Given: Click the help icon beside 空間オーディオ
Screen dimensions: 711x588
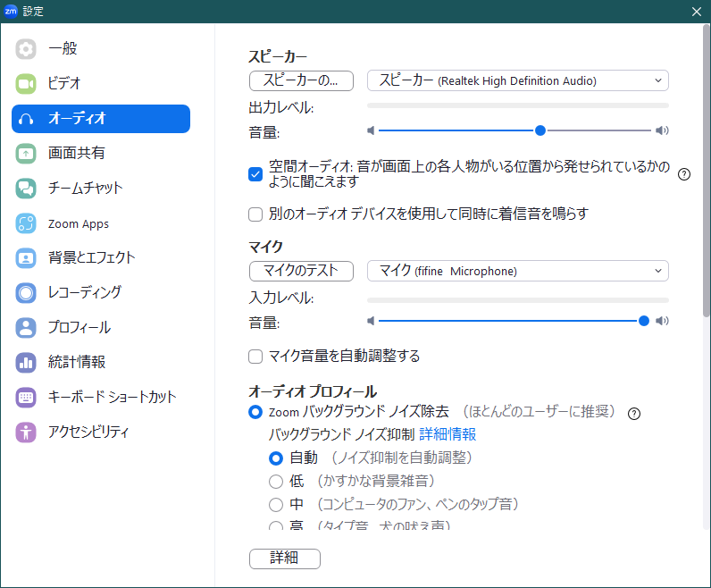Looking at the screenshot, I should click(x=684, y=174).
